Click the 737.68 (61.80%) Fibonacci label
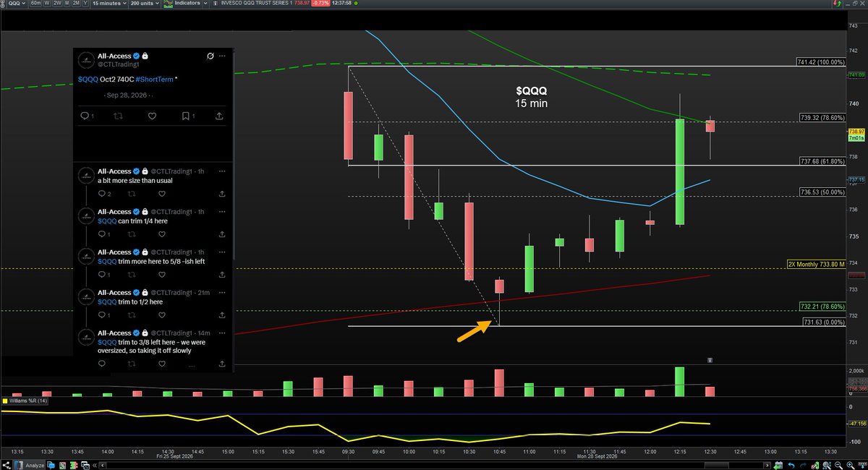 [822, 161]
